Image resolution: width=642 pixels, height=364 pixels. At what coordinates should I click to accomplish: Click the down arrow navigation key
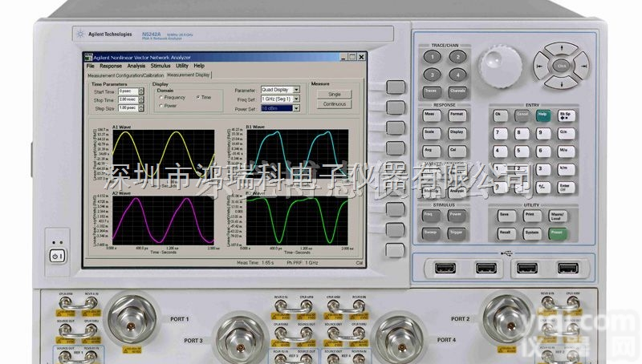pos(561,83)
